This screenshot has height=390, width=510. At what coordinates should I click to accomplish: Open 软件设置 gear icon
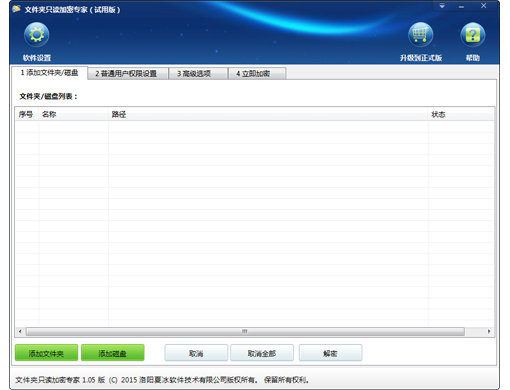click(x=37, y=35)
